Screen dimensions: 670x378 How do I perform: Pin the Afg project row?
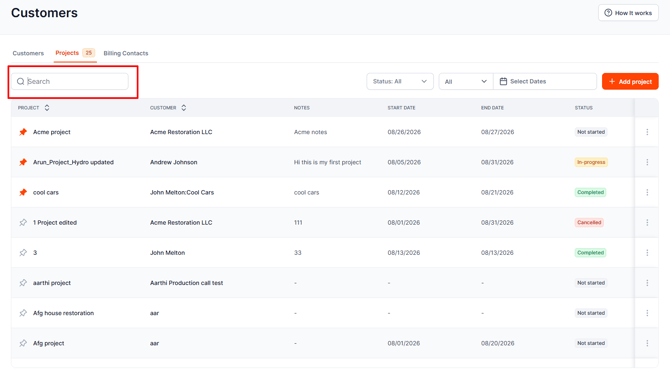23,343
